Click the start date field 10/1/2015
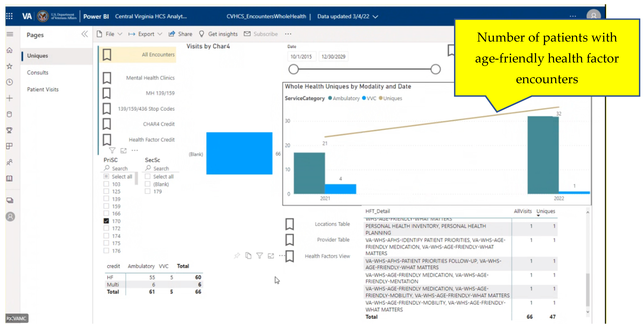644x328 pixels. [x=301, y=57]
